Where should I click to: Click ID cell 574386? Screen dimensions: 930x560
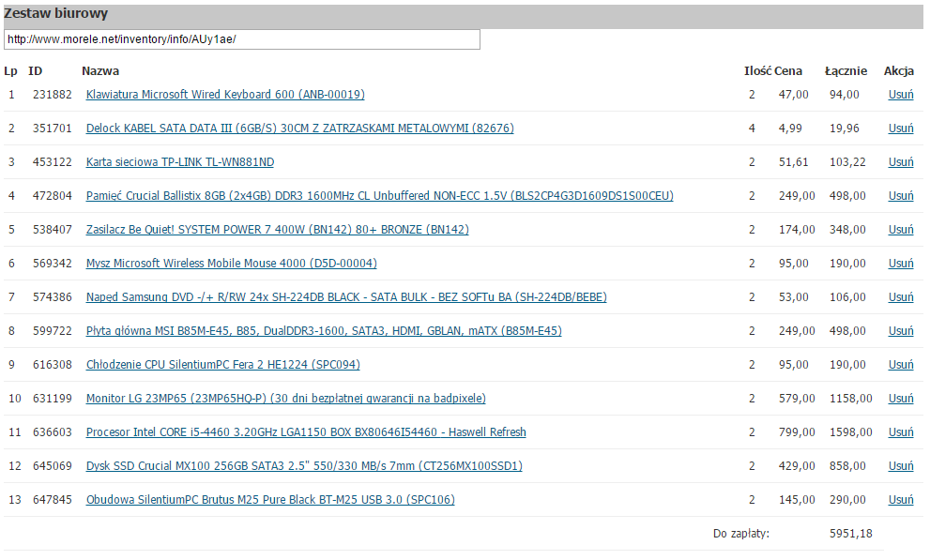(53, 297)
